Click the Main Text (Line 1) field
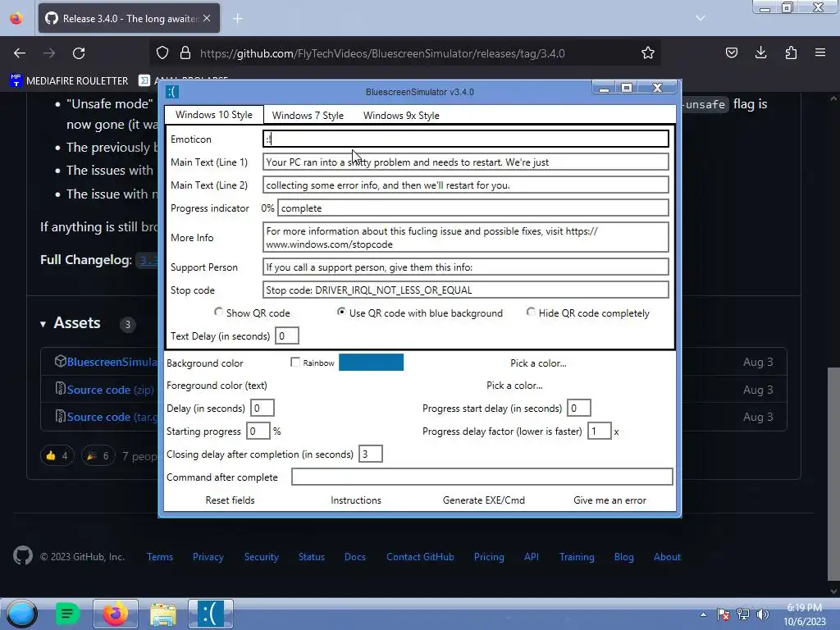The height and width of the screenshot is (630, 840). point(466,162)
